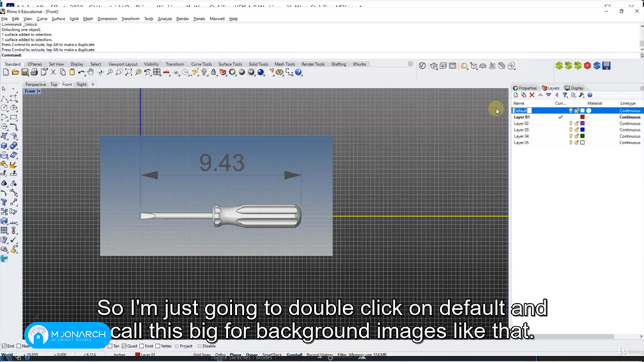Open the Display panel tab

coord(574,88)
